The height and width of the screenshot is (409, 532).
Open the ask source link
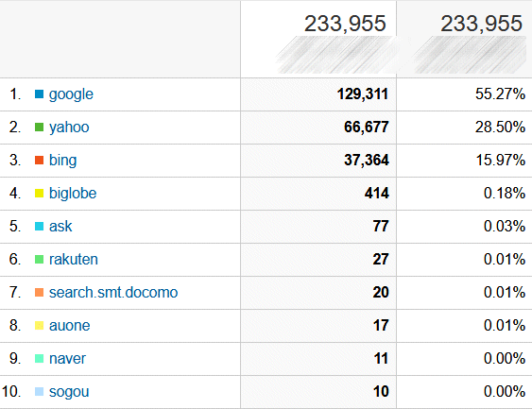(60, 226)
